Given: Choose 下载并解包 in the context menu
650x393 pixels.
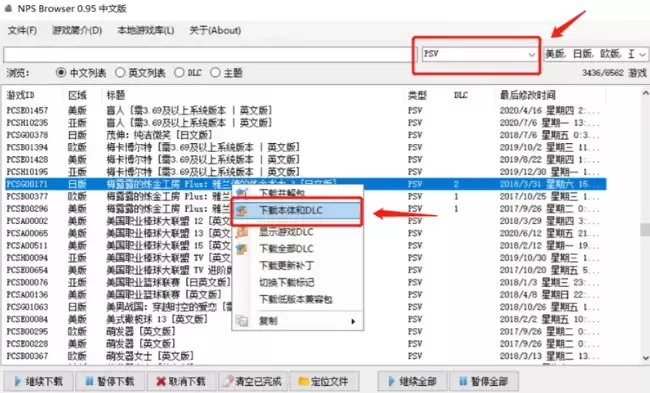Looking at the screenshot, I should (297, 193).
